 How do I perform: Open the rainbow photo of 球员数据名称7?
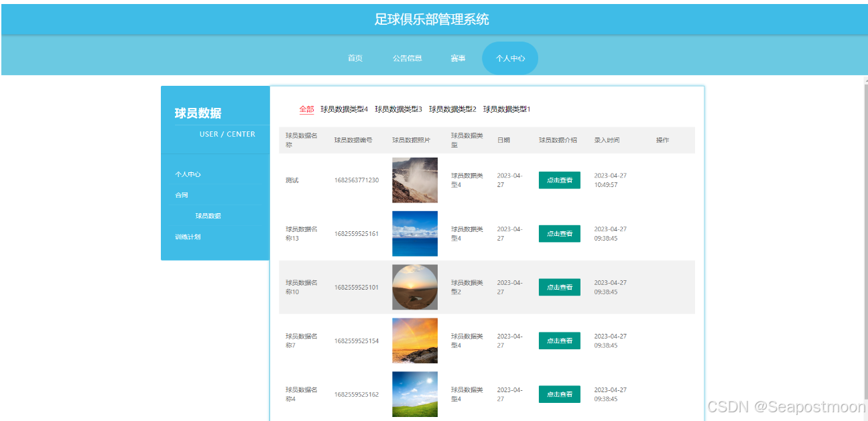tap(414, 341)
